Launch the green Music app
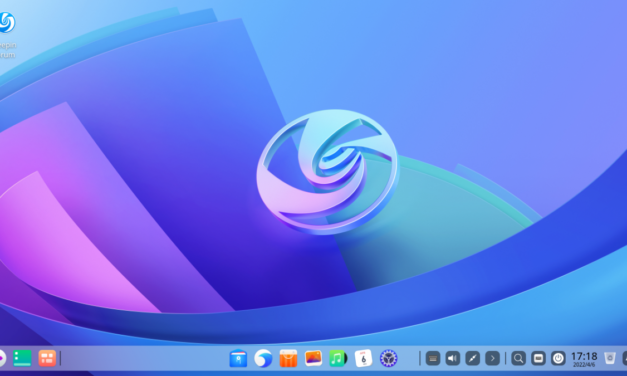Image resolution: width=627 pixels, height=376 pixels. click(338, 358)
